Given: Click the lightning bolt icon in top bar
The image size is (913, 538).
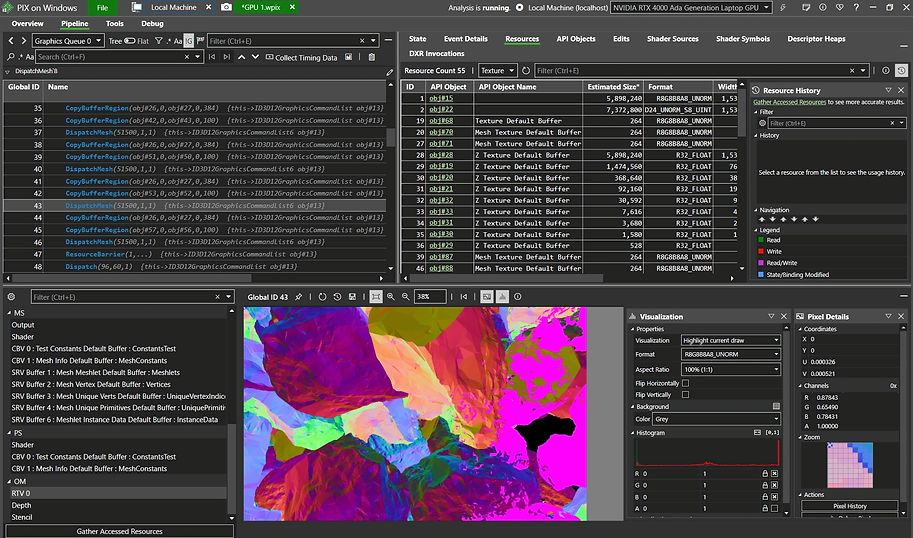Looking at the screenshot, I should (783, 8).
